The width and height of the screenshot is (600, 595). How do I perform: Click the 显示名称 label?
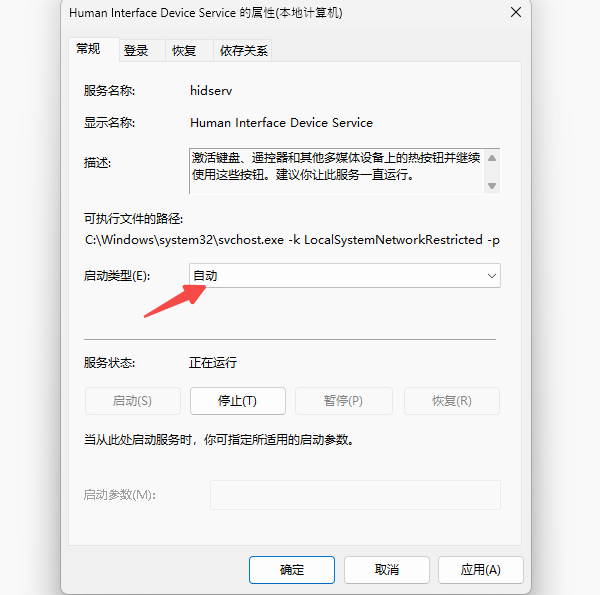click(109, 123)
